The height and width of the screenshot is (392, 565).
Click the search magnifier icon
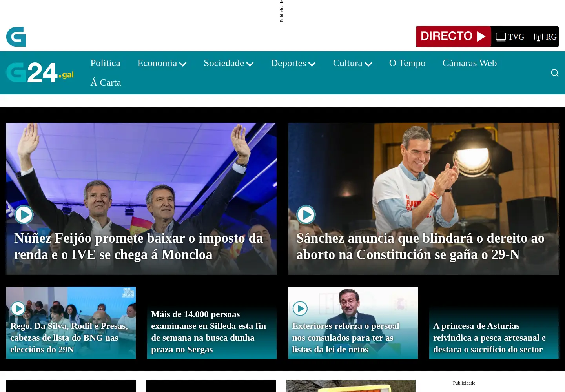(x=554, y=73)
